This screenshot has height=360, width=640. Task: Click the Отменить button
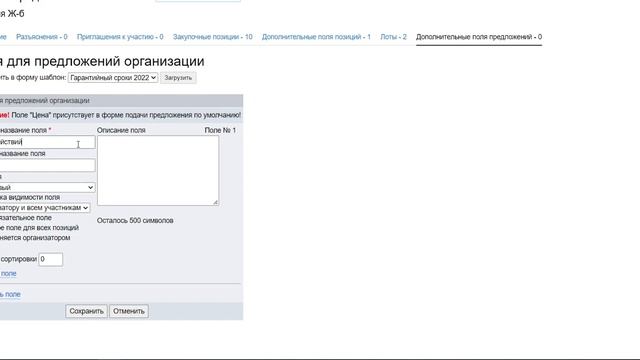coord(129,311)
